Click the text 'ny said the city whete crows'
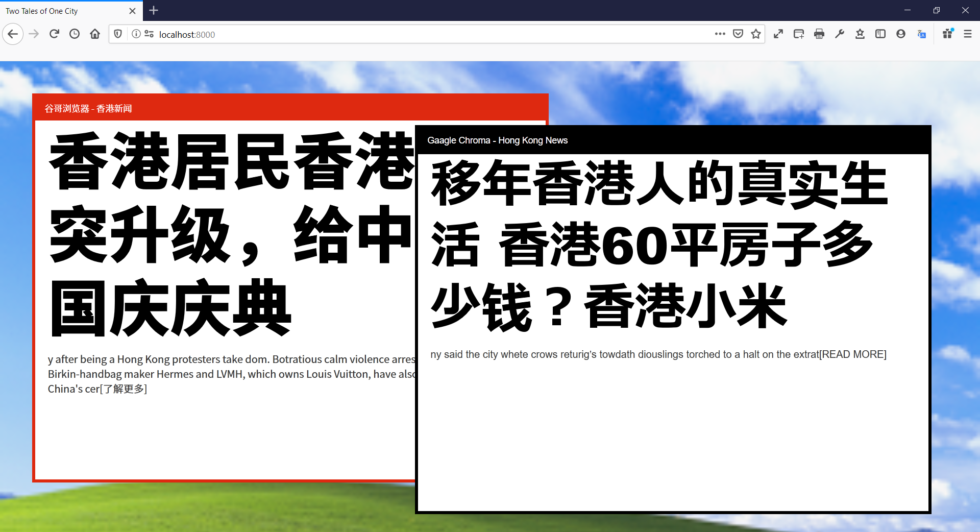 coord(494,354)
